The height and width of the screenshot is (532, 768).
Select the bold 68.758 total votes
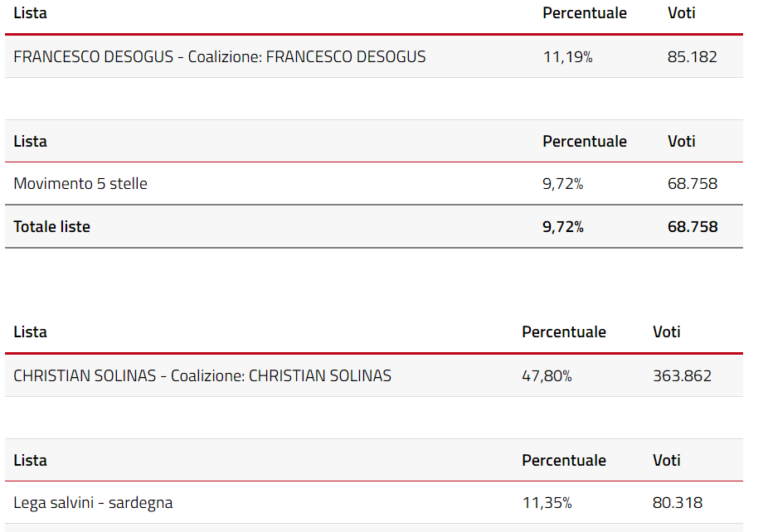(693, 227)
